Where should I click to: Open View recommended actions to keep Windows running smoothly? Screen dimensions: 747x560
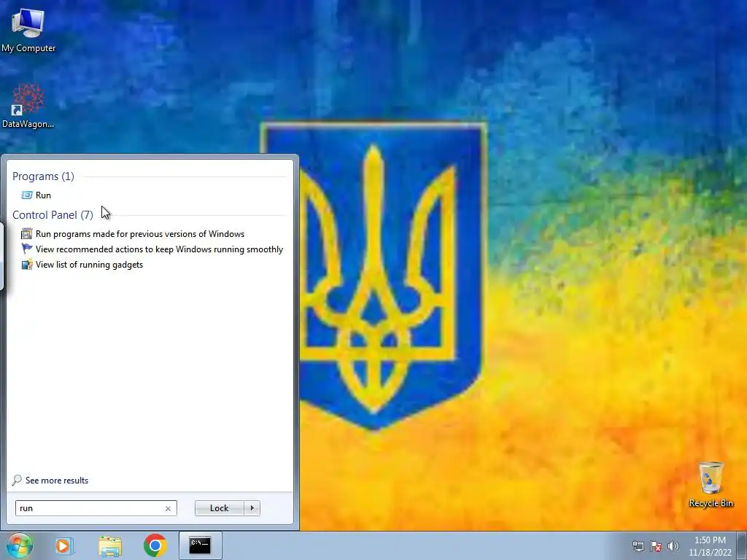tap(152, 249)
